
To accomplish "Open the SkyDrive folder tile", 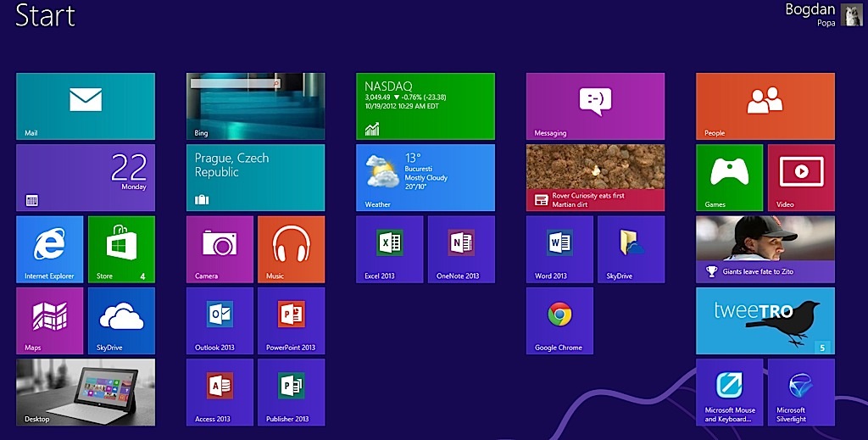I will (x=632, y=249).
